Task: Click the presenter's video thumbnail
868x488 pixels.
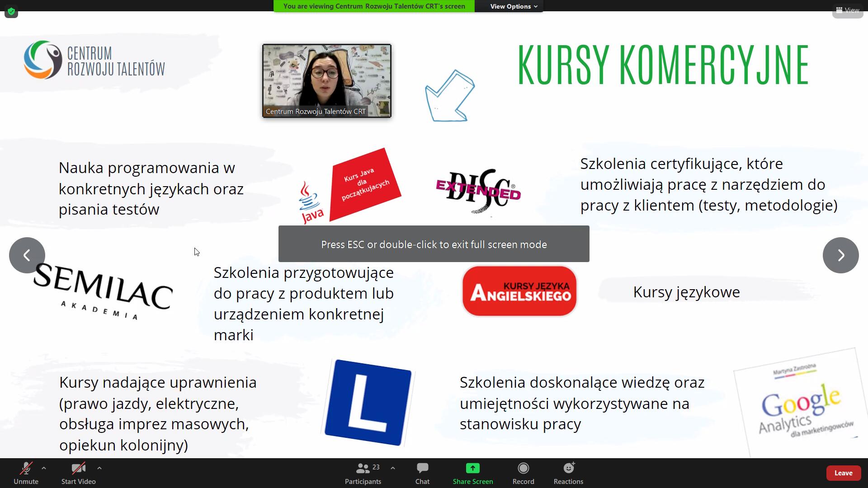Action: 326,80
